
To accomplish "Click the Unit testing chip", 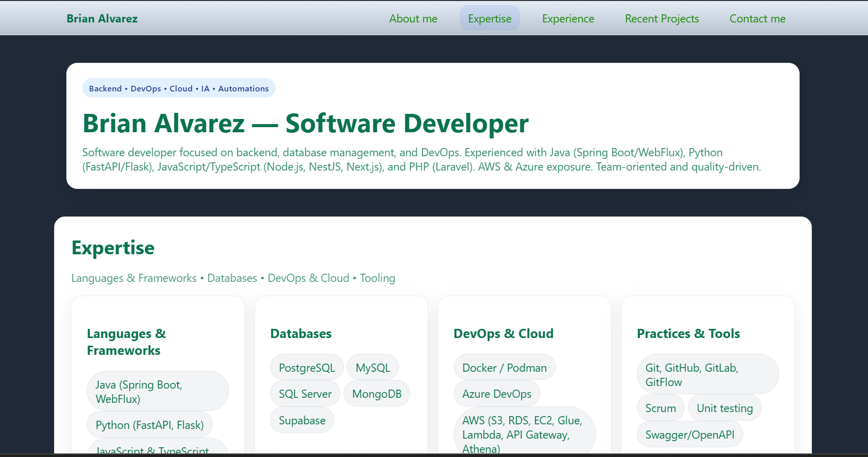I will click(725, 408).
